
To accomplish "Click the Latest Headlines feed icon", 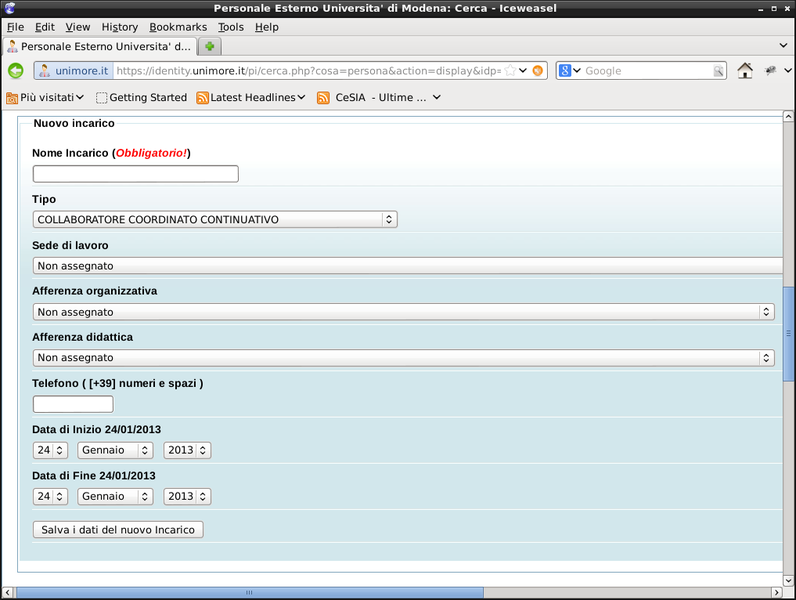I will tap(202, 97).
